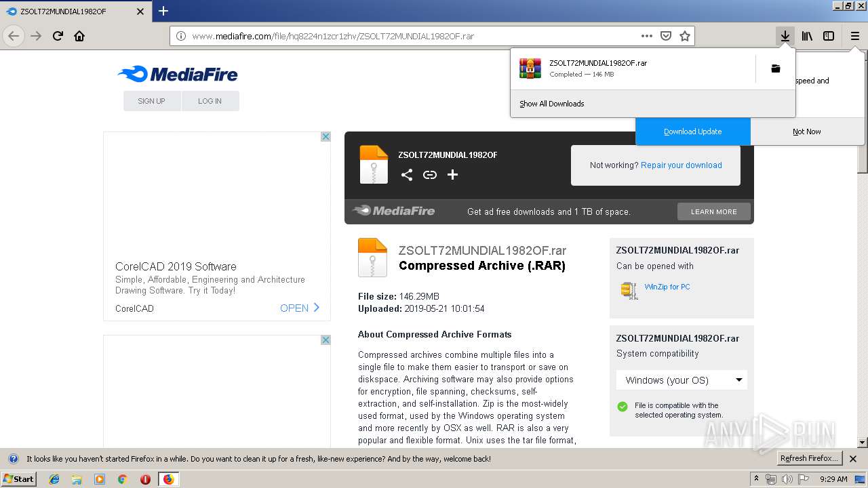
Task: Close the CorelCAD ad with X
Action: [x=325, y=137]
